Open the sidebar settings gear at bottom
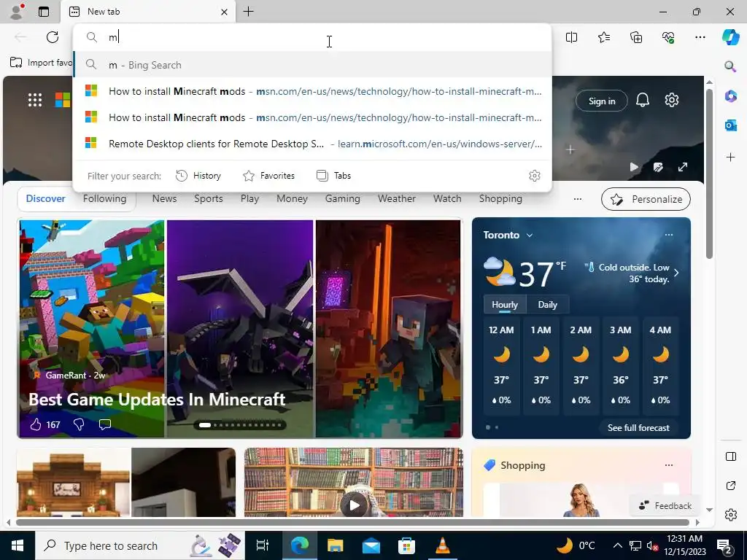This screenshot has width=747, height=560. [731, 515]
